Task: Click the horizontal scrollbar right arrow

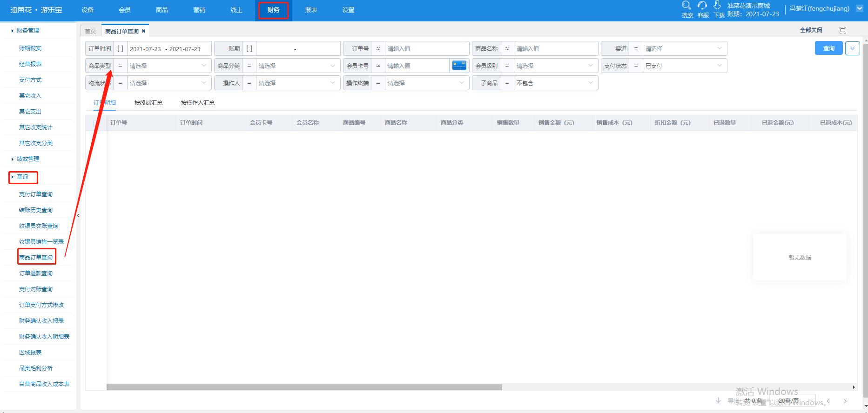Action: [x=854, y=387]
